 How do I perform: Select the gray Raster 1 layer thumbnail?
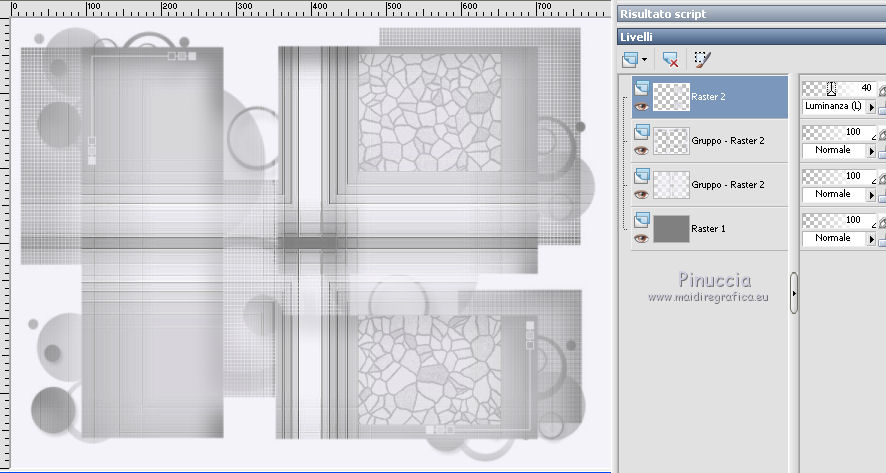click(x=671, y=229)
